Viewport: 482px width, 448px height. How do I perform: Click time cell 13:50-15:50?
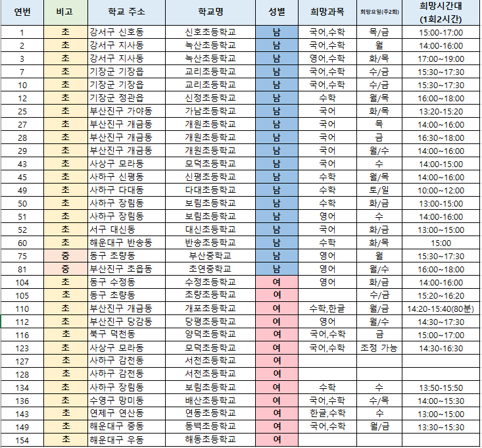point(441,387)
